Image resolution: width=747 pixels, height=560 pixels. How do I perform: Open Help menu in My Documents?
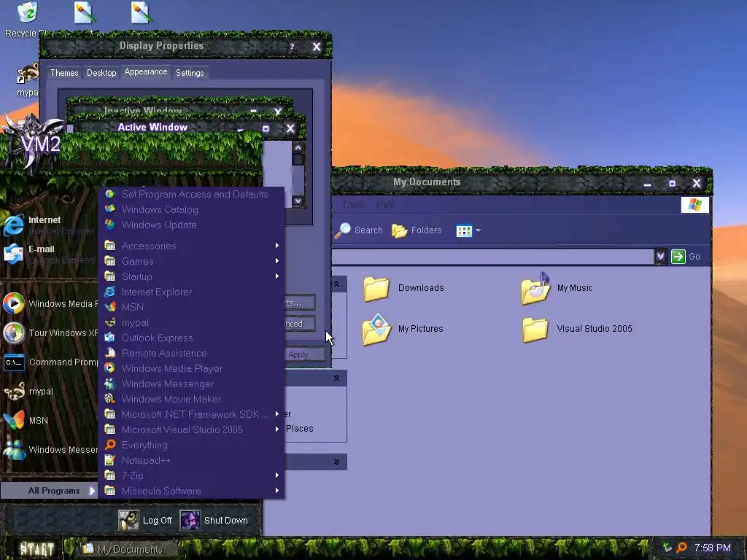(385, 205)
